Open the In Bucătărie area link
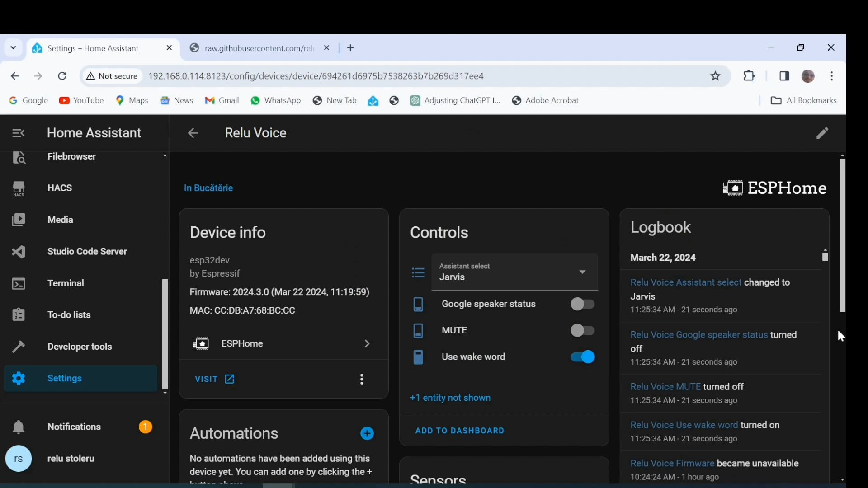This screenshot has width=868, height=488. point(208,188)
